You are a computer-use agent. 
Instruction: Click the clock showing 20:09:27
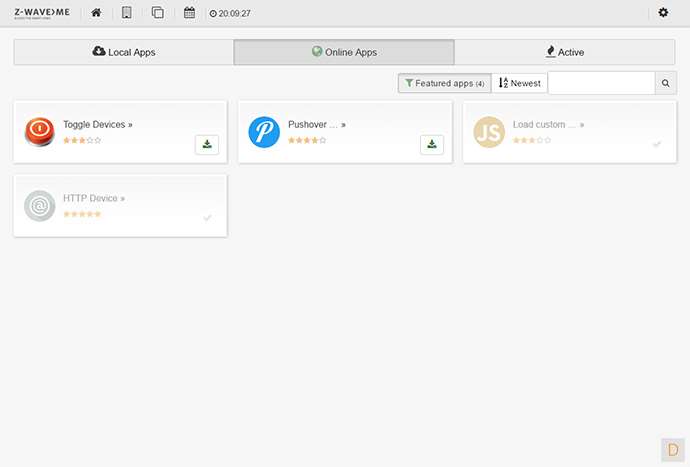(230, 14)
